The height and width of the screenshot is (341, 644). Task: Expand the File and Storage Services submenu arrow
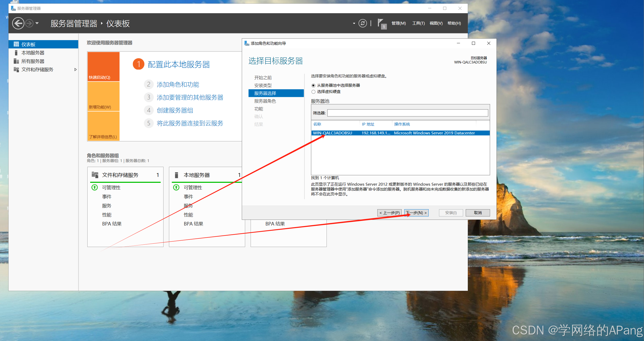click(75, 70)
